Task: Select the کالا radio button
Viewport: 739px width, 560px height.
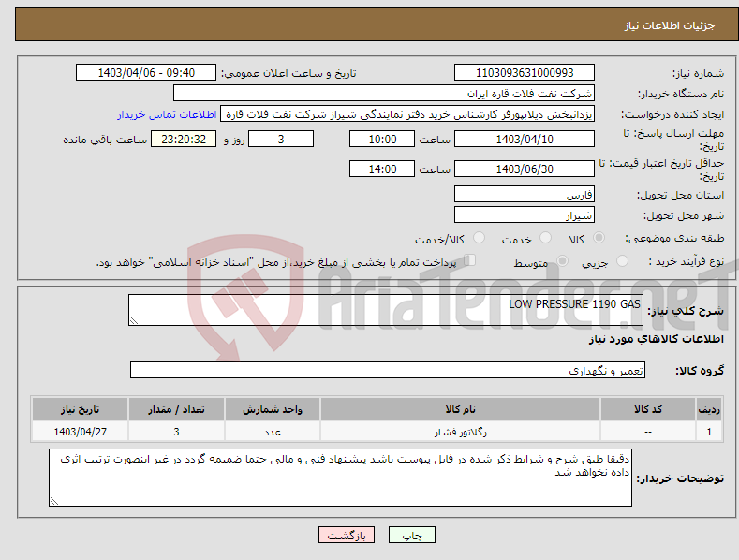Action: pos(599,238)
